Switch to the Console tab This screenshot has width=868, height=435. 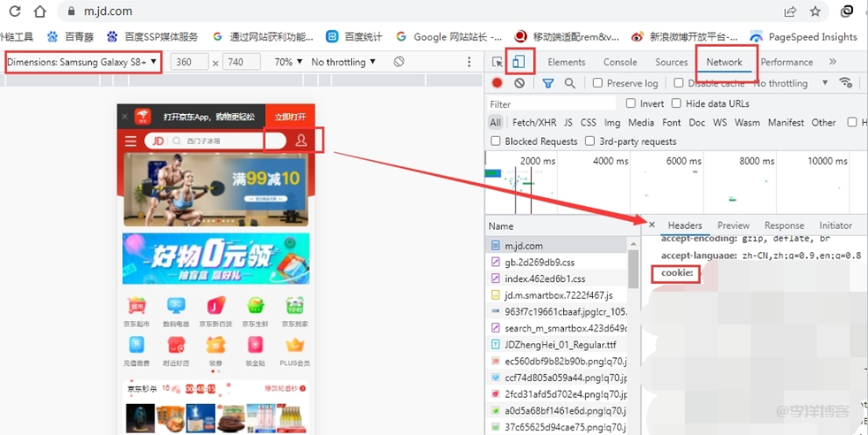pos(620,62)
